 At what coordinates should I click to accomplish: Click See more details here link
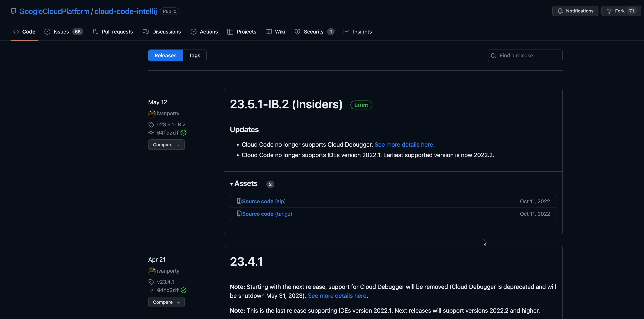coord(404,145)
